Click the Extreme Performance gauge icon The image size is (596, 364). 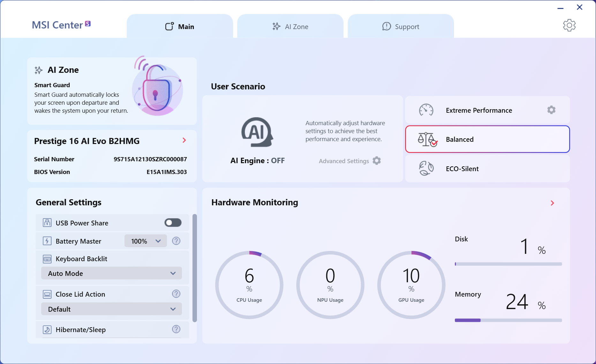426,110
